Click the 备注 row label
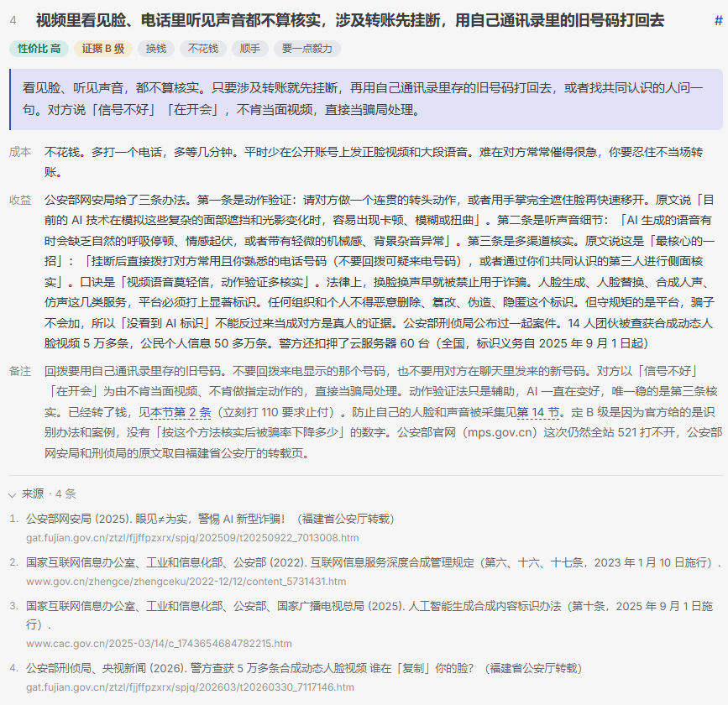728x705 pixels. [20, 371]
